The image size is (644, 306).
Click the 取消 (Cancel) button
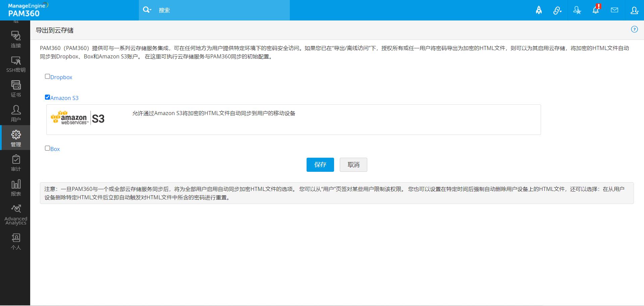pyautogui.click(x=354, y=165)
